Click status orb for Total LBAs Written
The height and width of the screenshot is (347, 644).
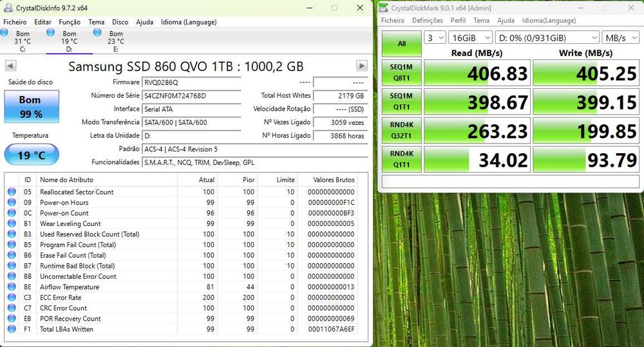point(12,329)
